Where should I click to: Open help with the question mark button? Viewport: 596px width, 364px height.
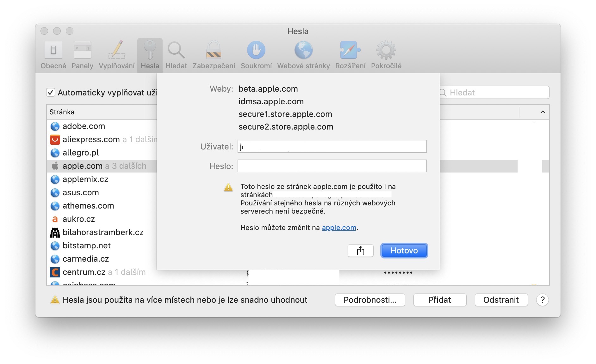coord(543,300)
